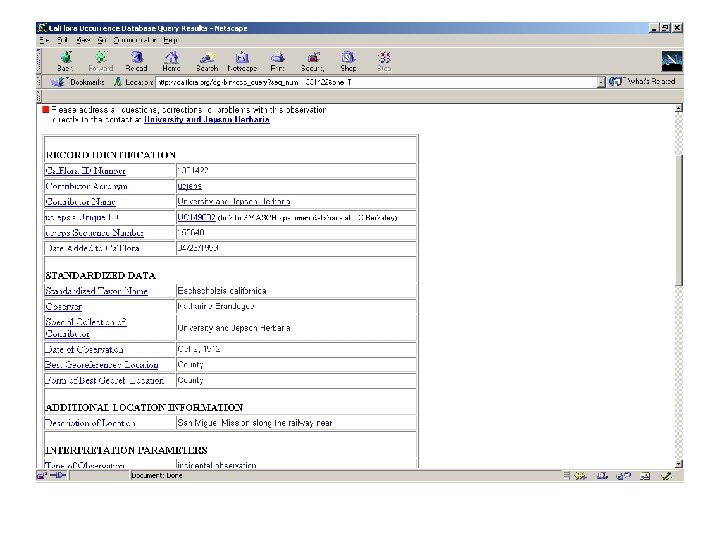Open What's Related panel

pos(642,82)
